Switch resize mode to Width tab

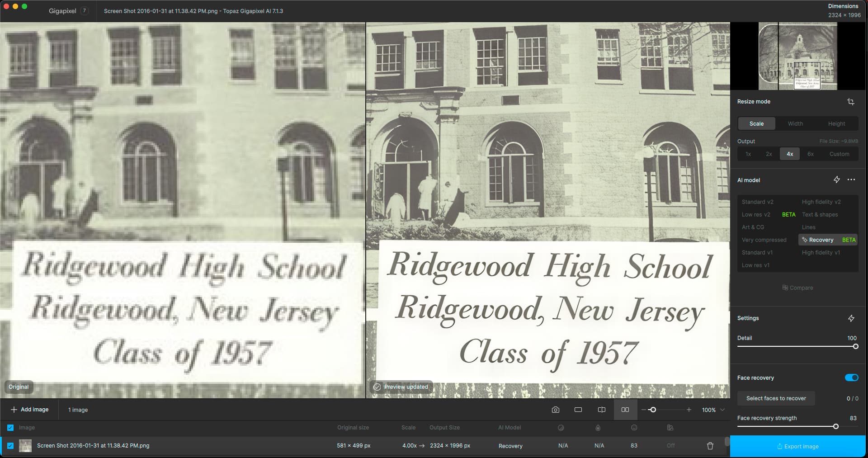click(795, 124)
